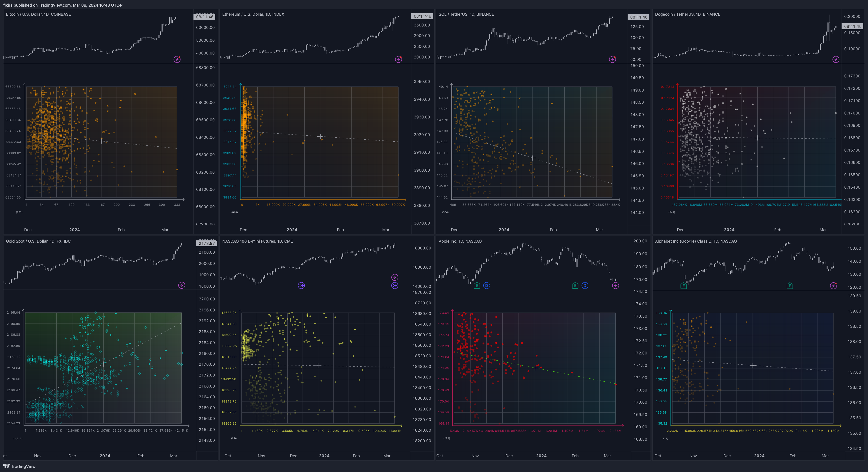Screen dimensions: 868x472
Task: Click the lightning icon on NASDAQ 100 chart
Action: pyautogui.click(x=395, y=277)
